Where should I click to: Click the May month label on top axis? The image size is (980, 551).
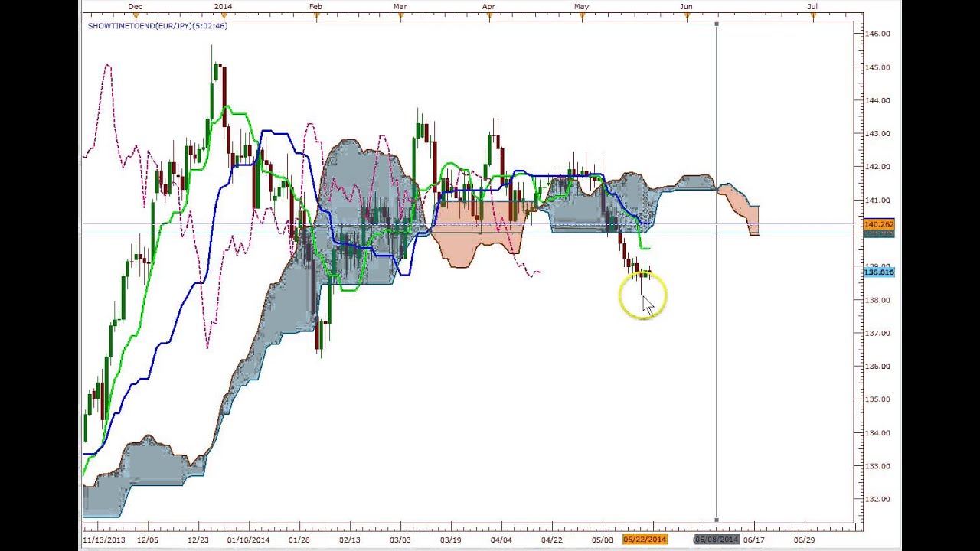(581, 6)
